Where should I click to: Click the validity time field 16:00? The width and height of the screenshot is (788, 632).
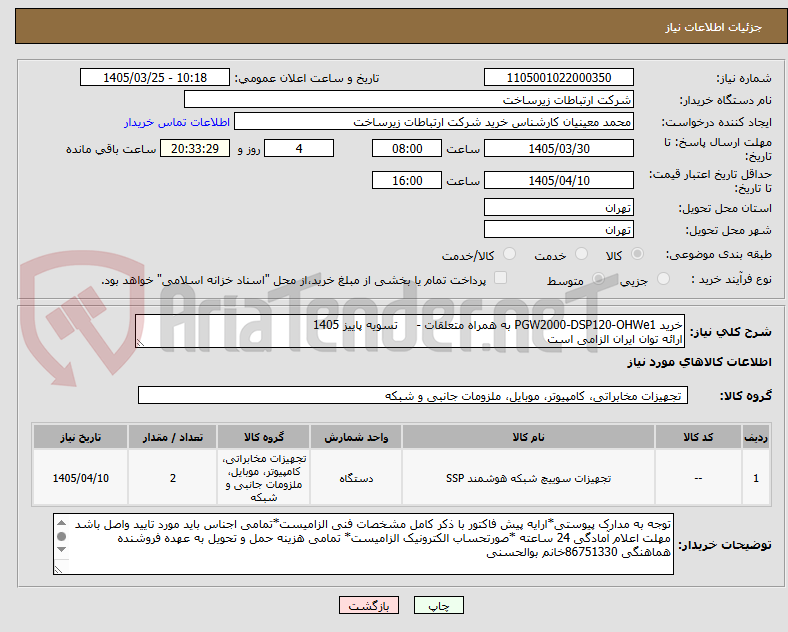407,180
